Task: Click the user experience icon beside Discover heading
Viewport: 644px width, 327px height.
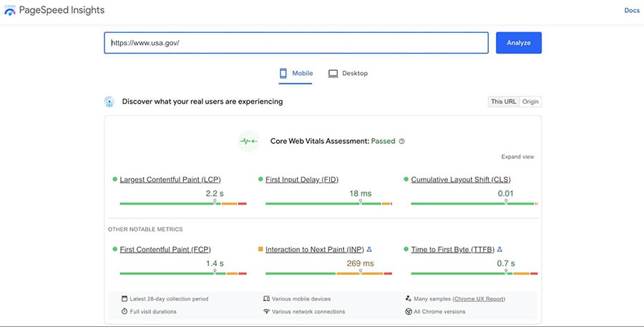Action: point(109,102)
